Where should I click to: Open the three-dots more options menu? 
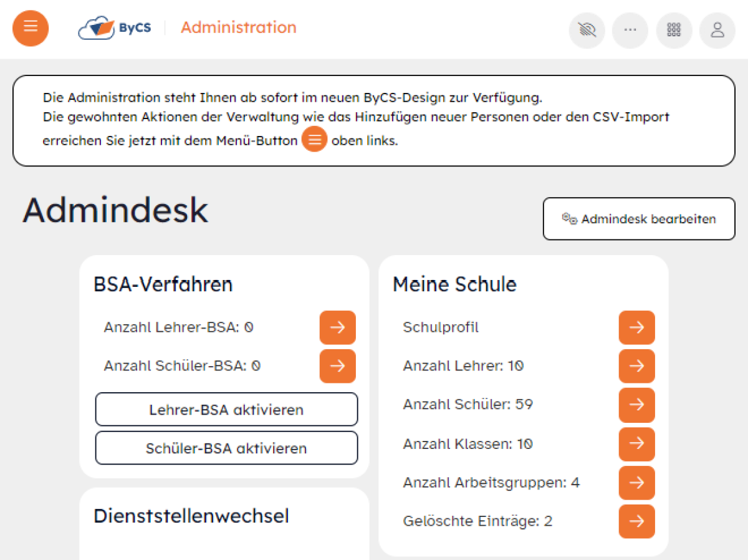coord(630,31)
